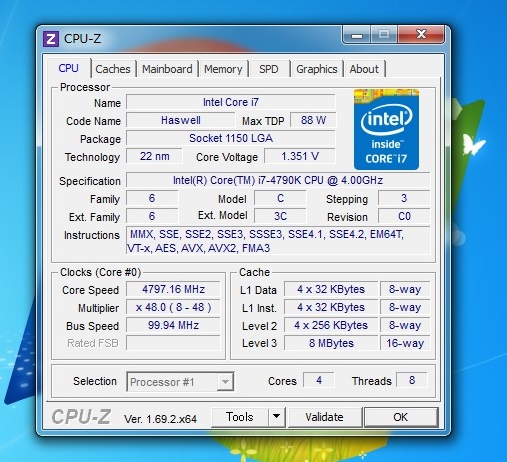Click the Technology value 22 nm

pos(154,156)
